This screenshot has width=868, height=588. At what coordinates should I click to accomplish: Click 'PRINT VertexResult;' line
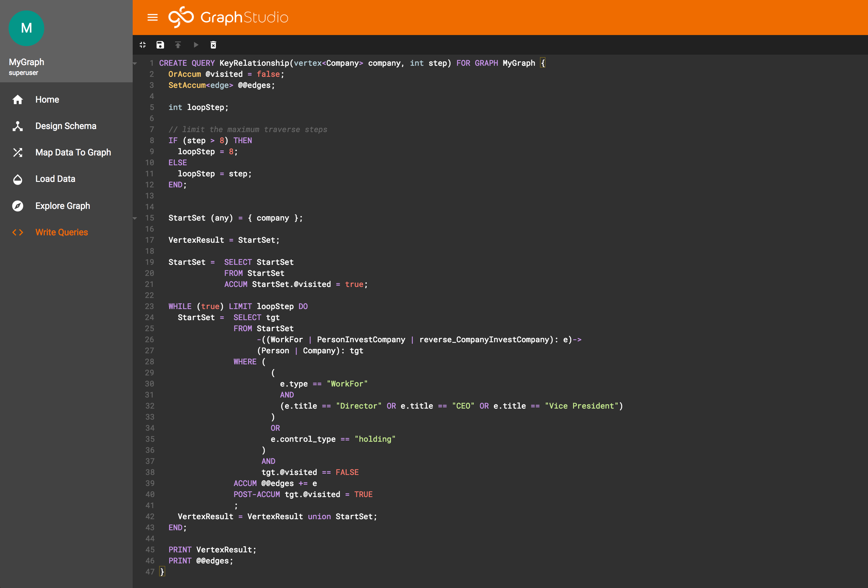point(213,550)
